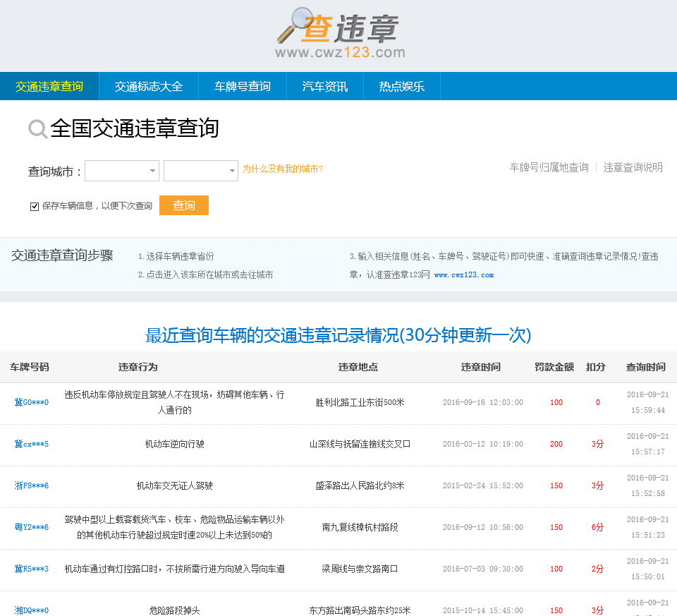Viewport: 677px width, 616px height.
Task: Switch to the 交通标志大全 tab
Action: point(149,85)
